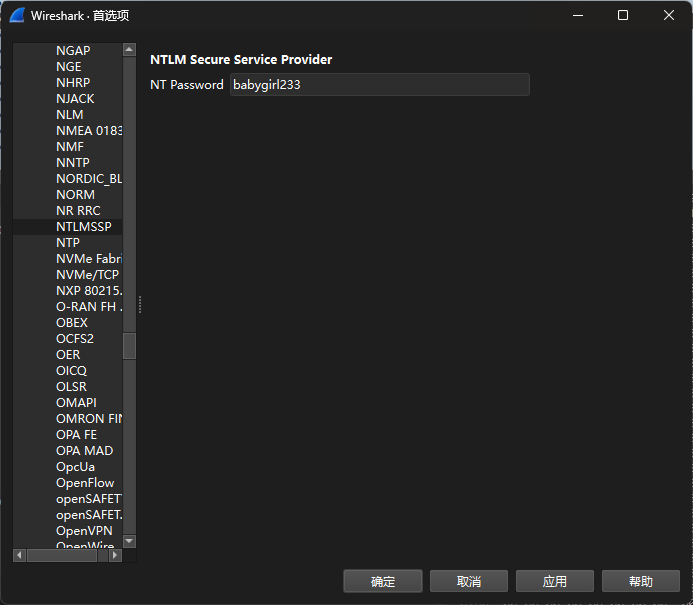This screenshot has width=693, height=605.
Task: Click the panel splitter handle
Action: click(140, 304)
